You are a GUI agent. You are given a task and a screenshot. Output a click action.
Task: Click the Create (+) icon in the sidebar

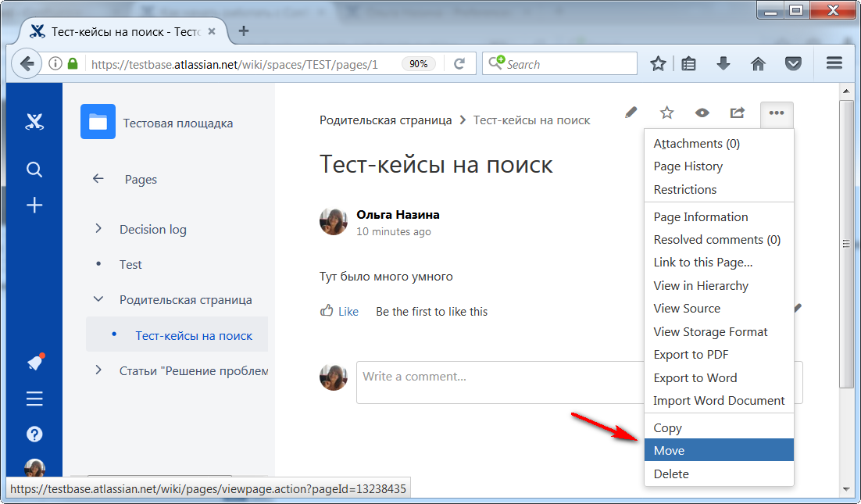(34, 205)
